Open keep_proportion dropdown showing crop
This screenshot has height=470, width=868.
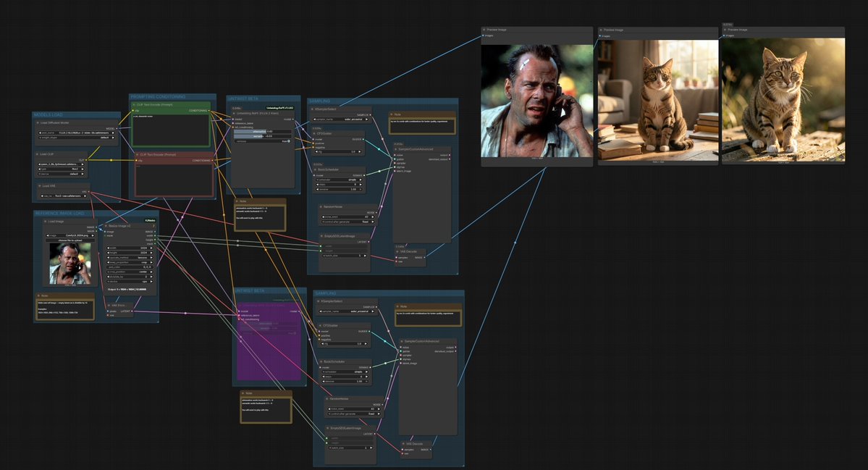pyautogui.click(x=130, y=262)
